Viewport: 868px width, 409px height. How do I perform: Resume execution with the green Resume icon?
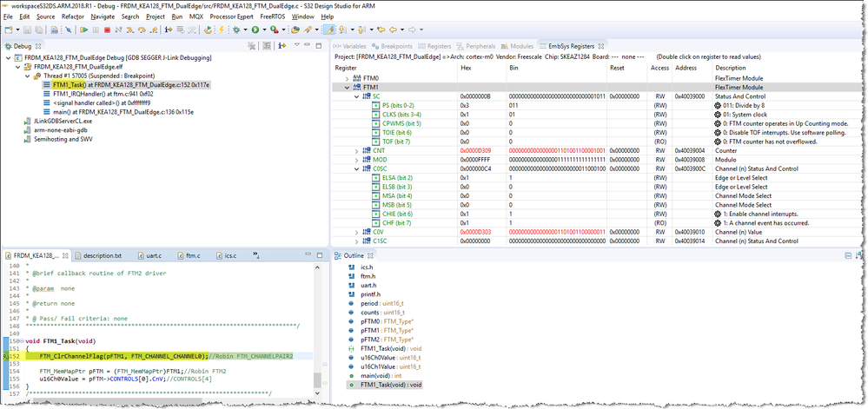coord(84,30)
